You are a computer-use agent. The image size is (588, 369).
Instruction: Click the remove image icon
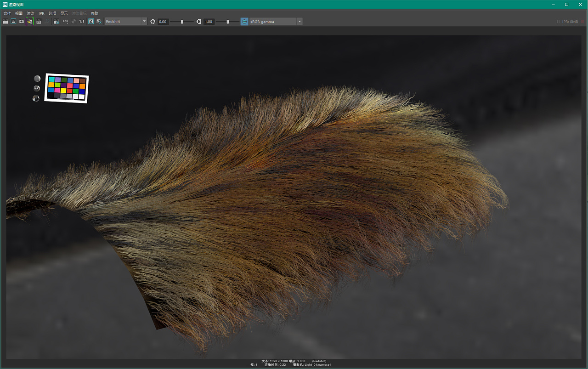(99, 22)
